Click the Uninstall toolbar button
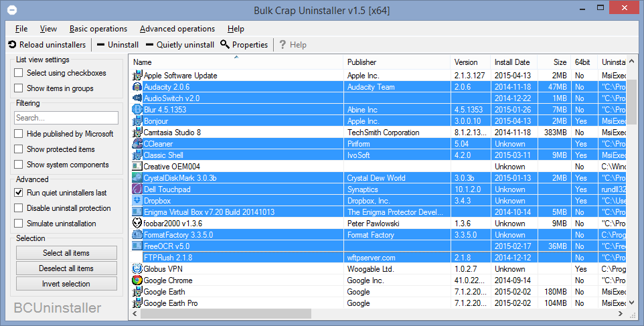Viewport: 644px width, 326px height. (x=118, y=45)
